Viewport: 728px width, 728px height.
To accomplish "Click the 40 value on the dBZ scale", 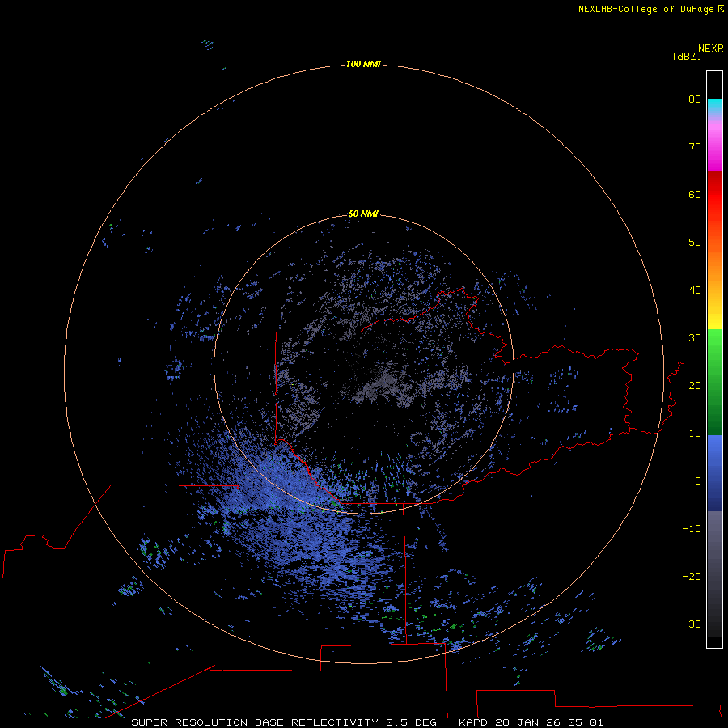I will 695,290.
